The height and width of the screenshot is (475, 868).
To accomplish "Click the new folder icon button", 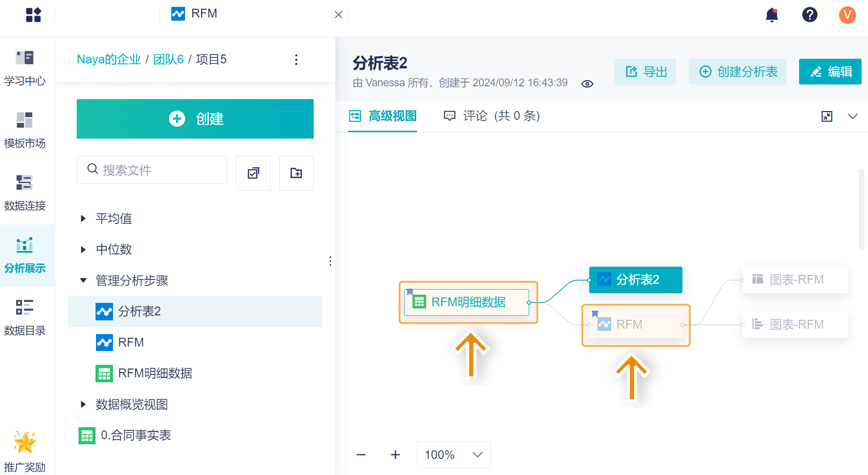I will 296,173.
